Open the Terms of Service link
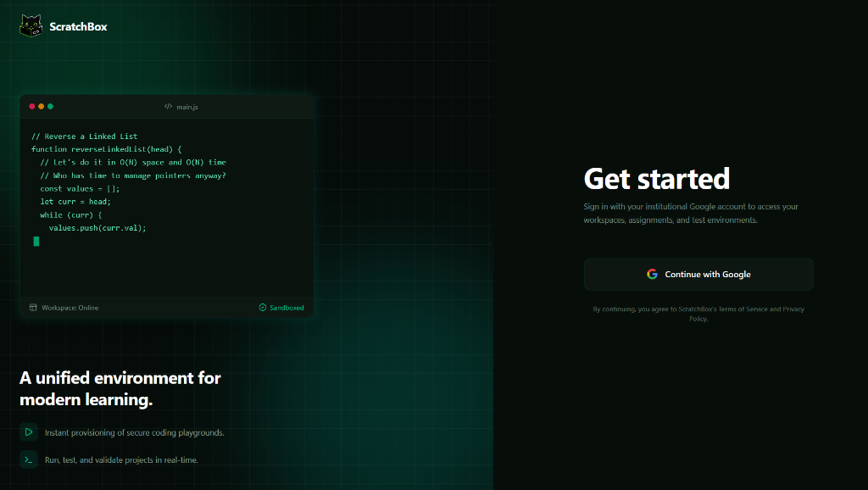Image resolution: width=868 pixels, height=490 pixels. click(x=743, y=309)
